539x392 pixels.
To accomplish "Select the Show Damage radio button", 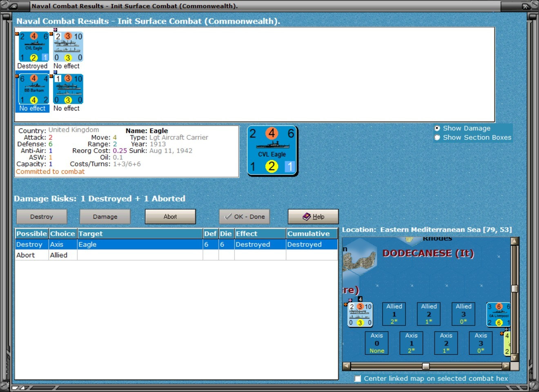I will 437,128.
